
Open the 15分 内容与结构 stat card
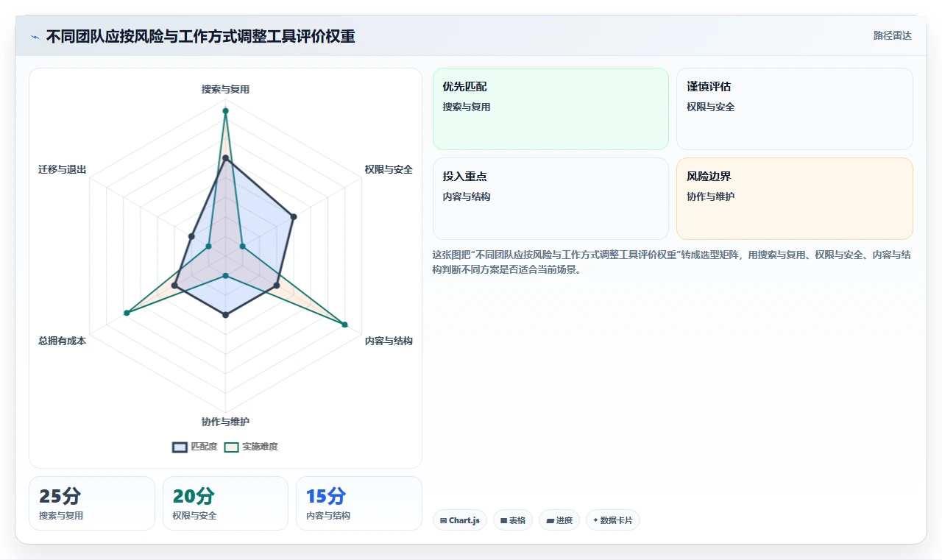[359, 503]
